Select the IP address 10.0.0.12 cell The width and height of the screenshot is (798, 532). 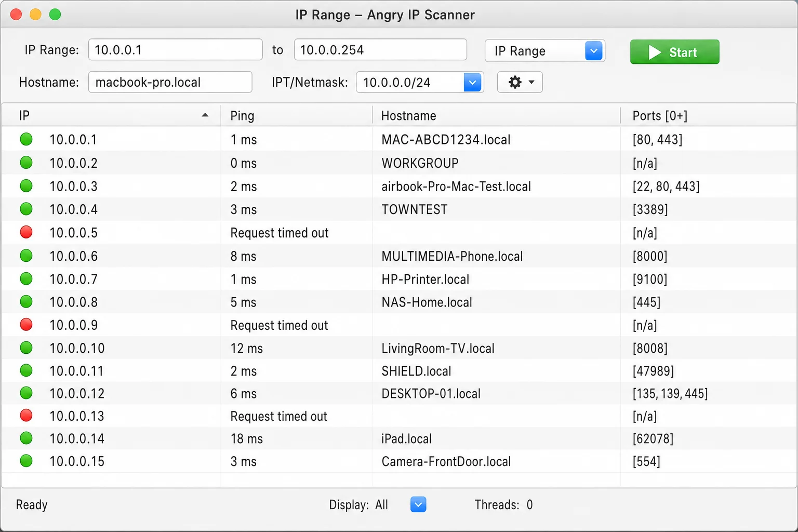(77, 394)
